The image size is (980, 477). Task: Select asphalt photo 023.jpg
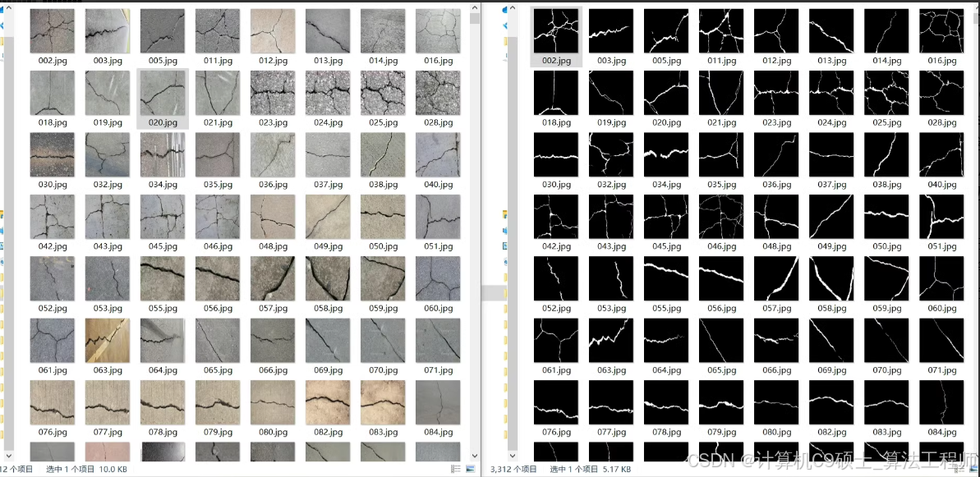click(x=273, y=93)
